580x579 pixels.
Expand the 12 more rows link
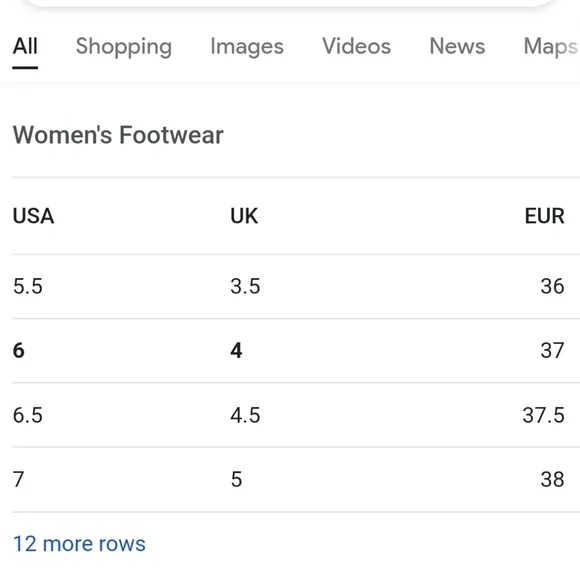tap(79, 544)
